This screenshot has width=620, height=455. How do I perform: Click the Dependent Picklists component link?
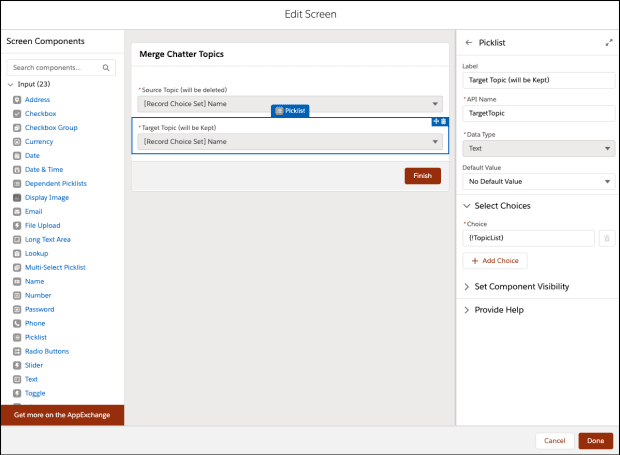point(56,183)
